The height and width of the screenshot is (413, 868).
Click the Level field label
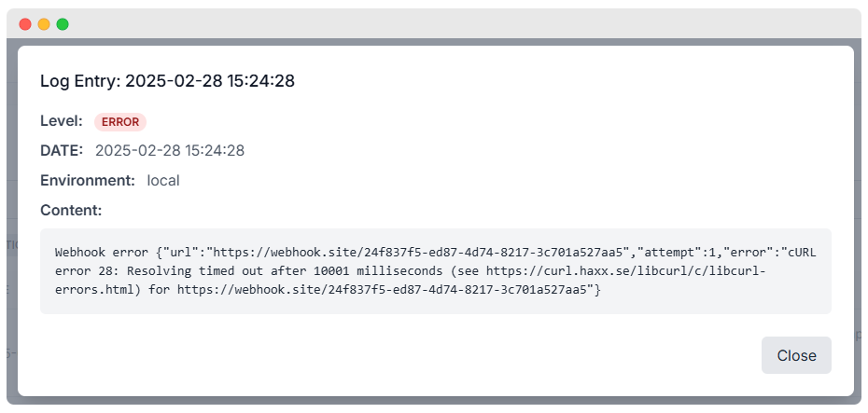62,121
